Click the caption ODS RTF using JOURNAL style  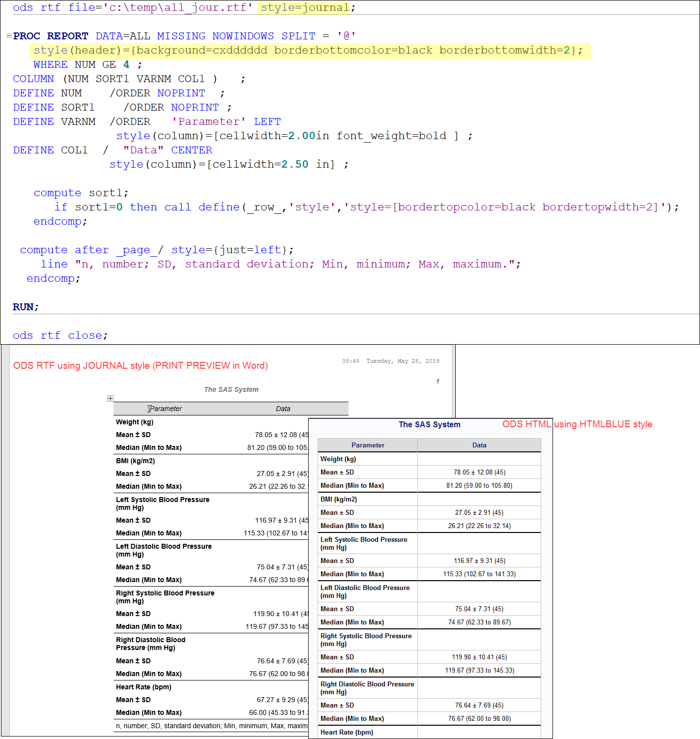click(141, 365)
